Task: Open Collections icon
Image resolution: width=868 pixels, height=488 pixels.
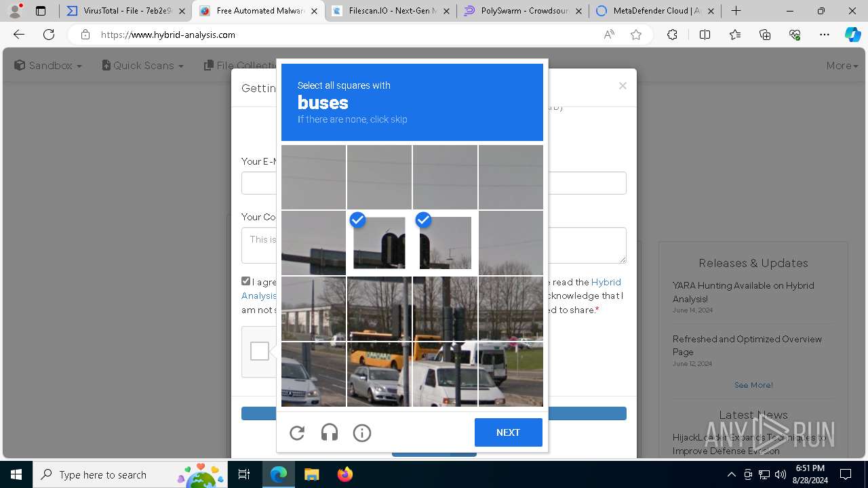Action: click(x=765, y=35)
